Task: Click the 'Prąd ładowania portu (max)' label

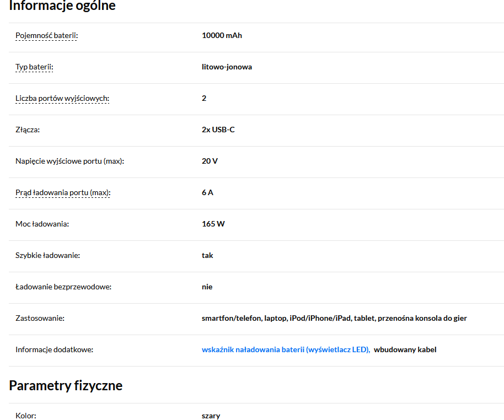Action: tap(63, 193)
